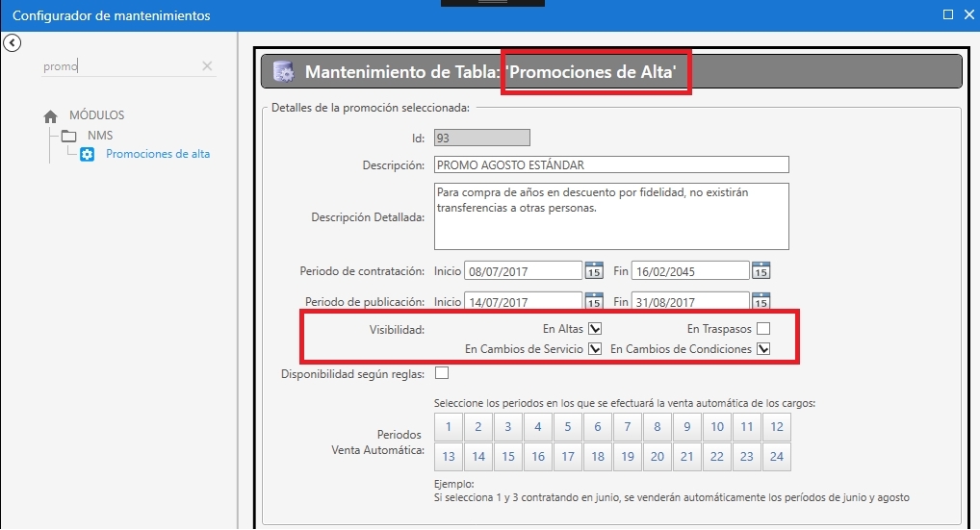This screenshot has width=980, height=530.
Task: Open calendar for contratación Inicio date
Action: [594, 270]
